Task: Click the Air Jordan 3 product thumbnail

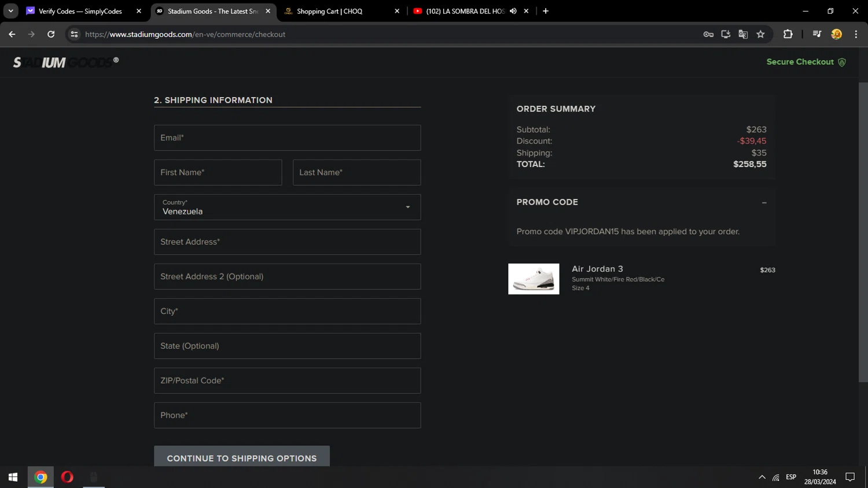Action: tap(534, 279)
